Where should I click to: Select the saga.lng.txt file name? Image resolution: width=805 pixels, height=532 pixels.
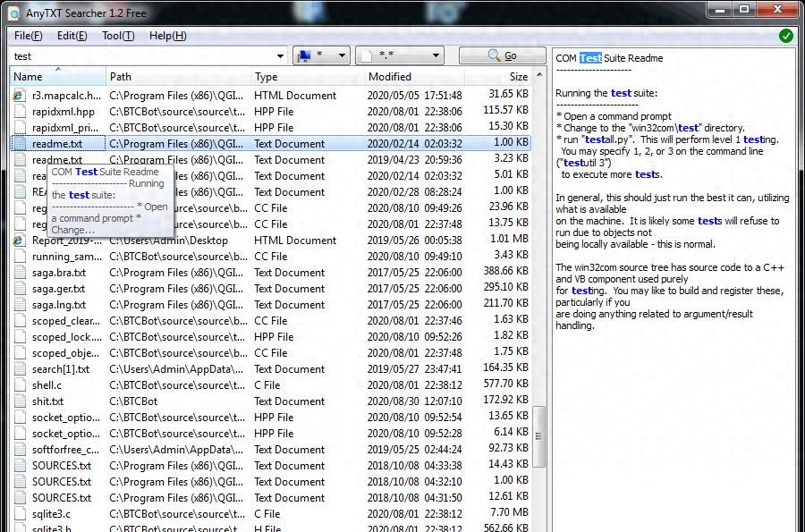[x=59, y=305]
